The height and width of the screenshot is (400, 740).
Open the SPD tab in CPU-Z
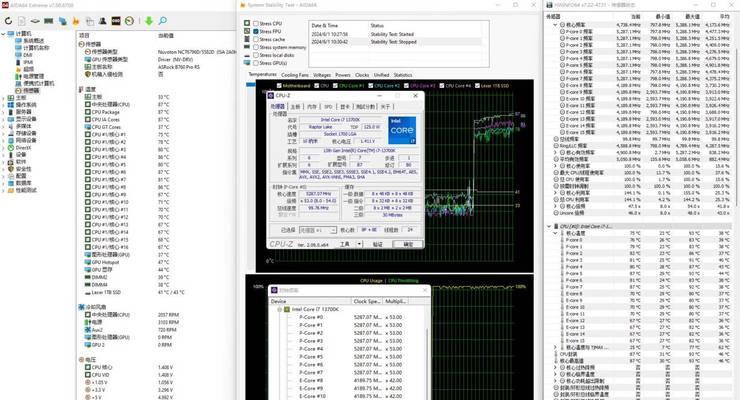click(328, 107)
